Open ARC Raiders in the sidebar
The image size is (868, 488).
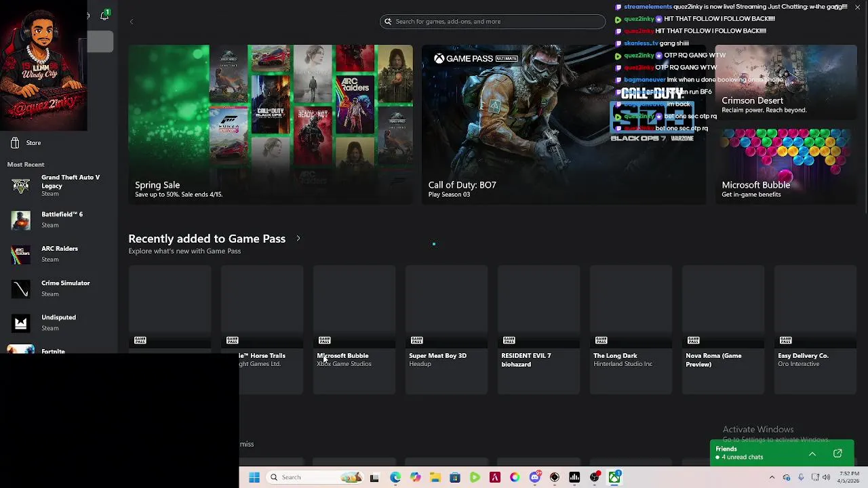[x=58, y=254]
